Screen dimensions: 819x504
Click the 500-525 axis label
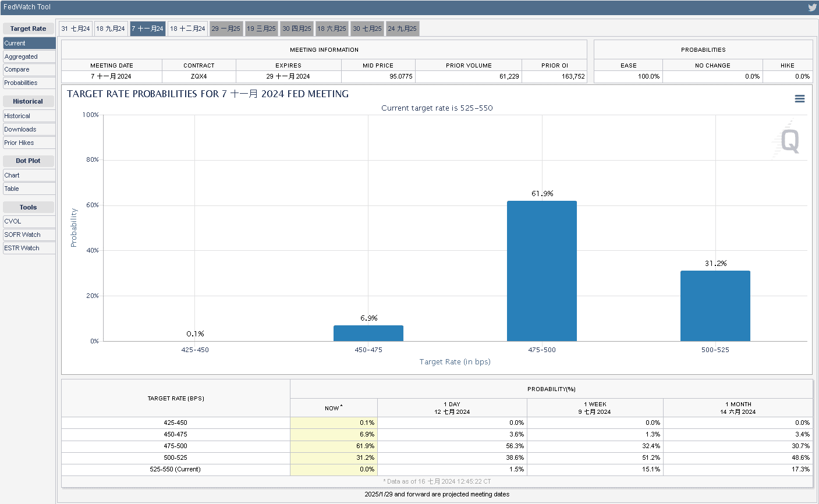click(x=715, y=350)
